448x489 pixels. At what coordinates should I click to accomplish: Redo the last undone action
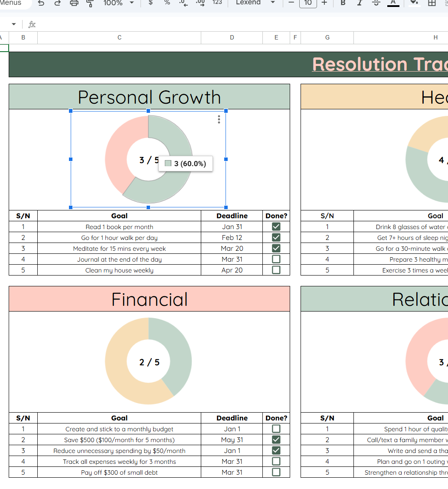[57, 3]
